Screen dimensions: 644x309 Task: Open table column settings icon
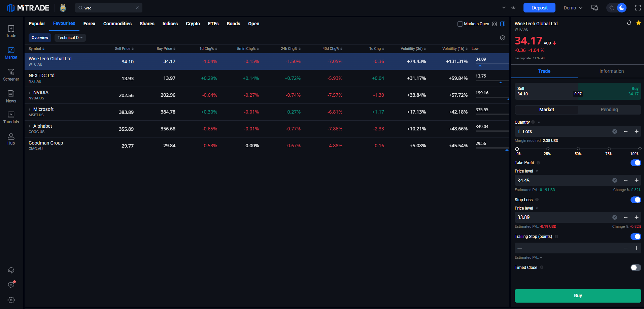(x=503, y=38)
